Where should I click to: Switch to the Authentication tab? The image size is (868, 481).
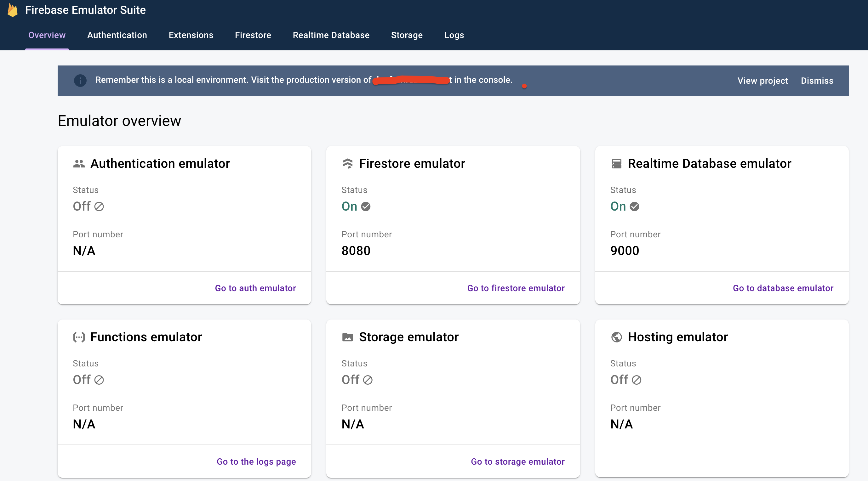[x=117, y=35]
